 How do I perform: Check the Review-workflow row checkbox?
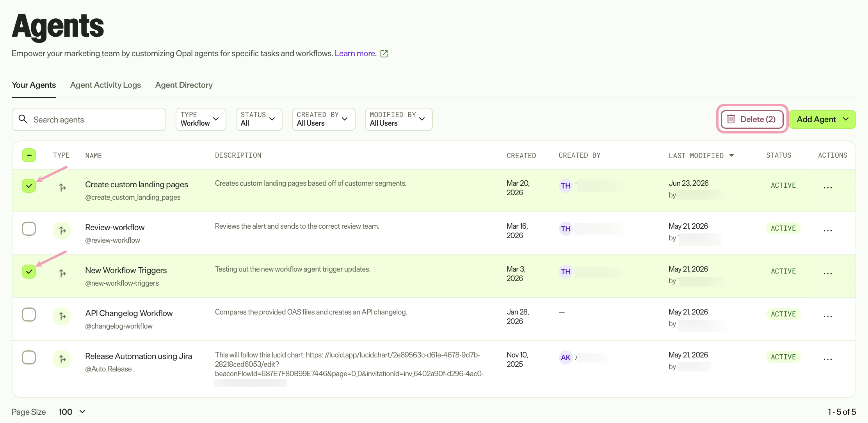[29, 229]
